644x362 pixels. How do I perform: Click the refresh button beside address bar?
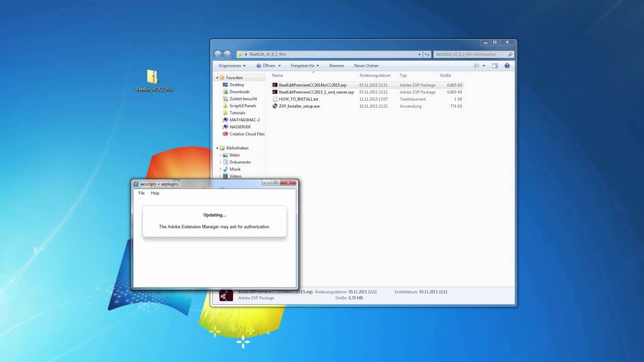click(427, 54)
